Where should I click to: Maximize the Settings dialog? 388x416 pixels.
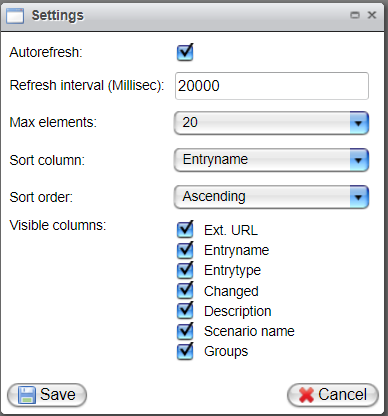click(x=355, y=15)
